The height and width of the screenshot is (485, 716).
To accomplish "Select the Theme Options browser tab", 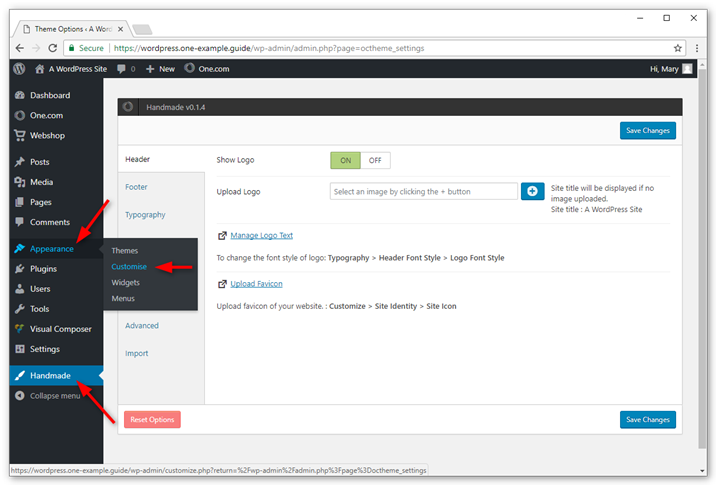I will coord(73,29).
